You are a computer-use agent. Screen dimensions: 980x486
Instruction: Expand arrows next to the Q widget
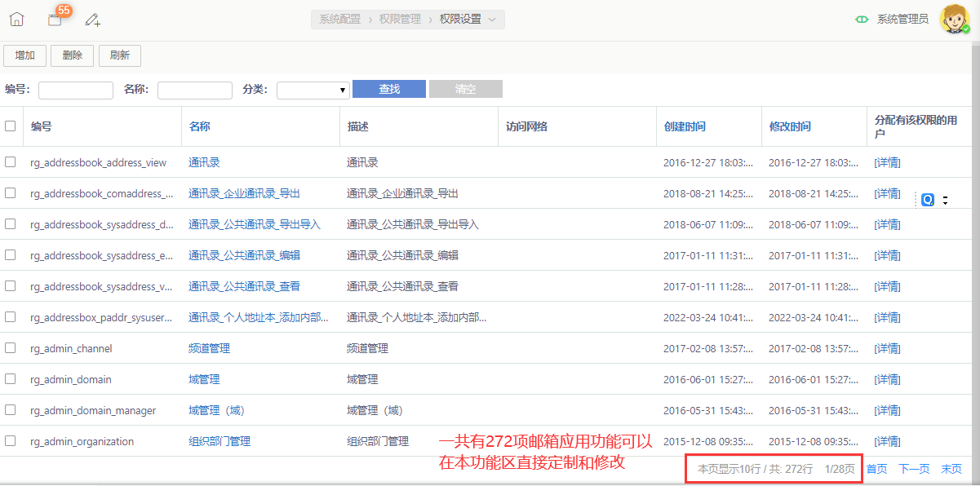tap(945, 200)
